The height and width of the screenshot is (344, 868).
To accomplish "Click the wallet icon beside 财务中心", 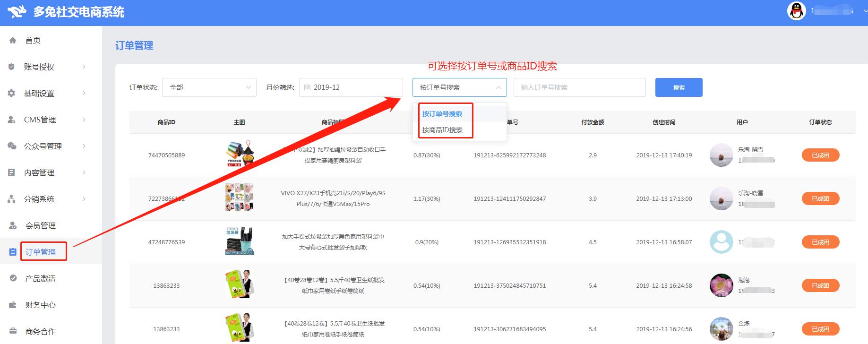I will pyautogui.click(x=13, y=305).
